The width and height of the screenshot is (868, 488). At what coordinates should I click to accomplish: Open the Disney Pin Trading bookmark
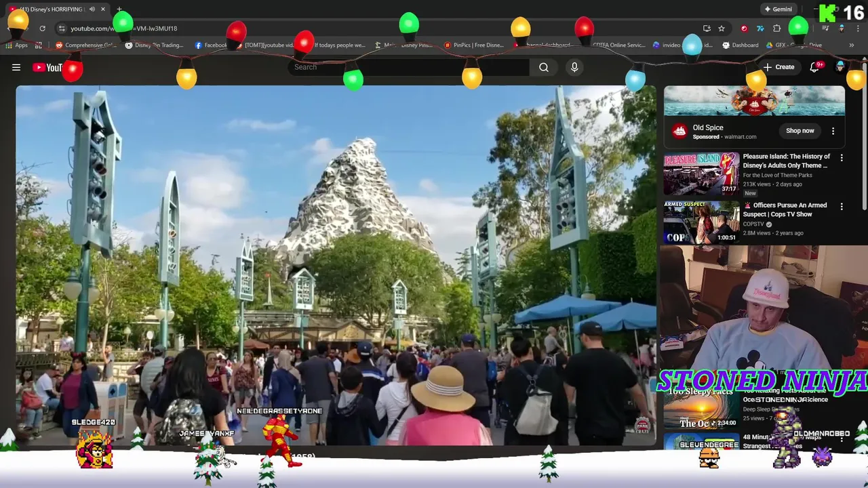[x=155, y=45]
